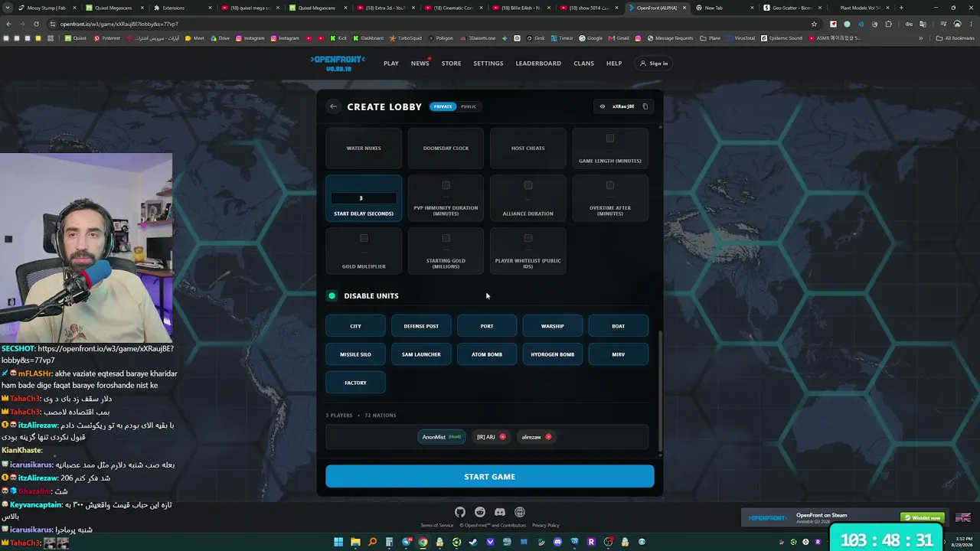Open the Windows Start menu
980x551 pixels.
[338, 543]
